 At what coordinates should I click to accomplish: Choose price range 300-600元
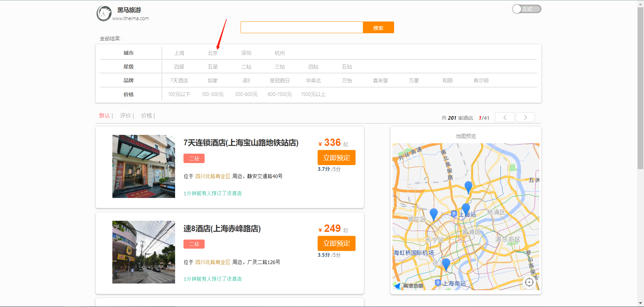coord(246,94)
